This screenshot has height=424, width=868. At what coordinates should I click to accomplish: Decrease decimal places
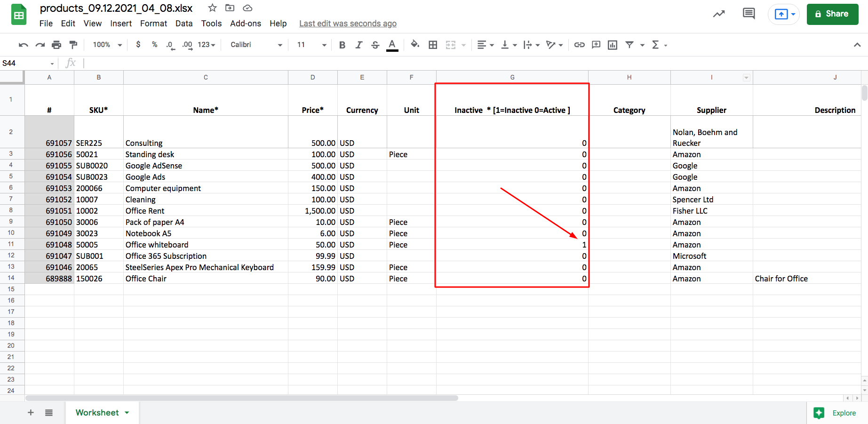click(170, 45)
